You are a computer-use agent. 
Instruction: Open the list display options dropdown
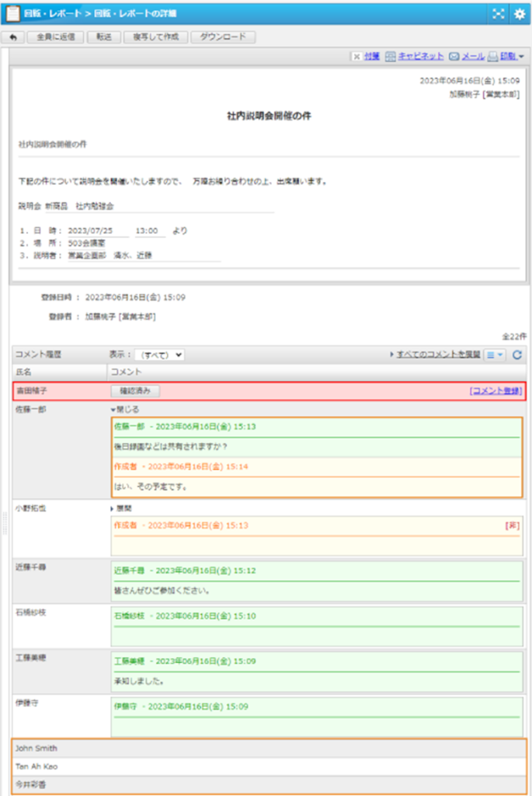[x=494, y=354]
